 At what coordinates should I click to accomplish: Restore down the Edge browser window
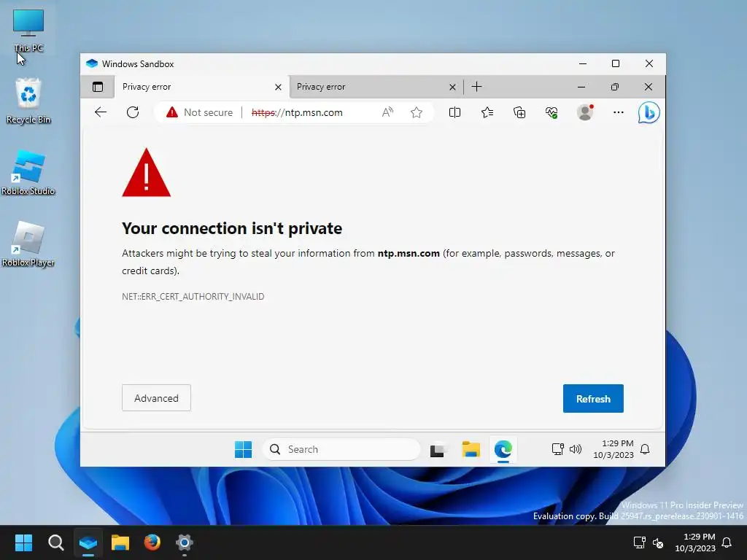coord(614,87)
